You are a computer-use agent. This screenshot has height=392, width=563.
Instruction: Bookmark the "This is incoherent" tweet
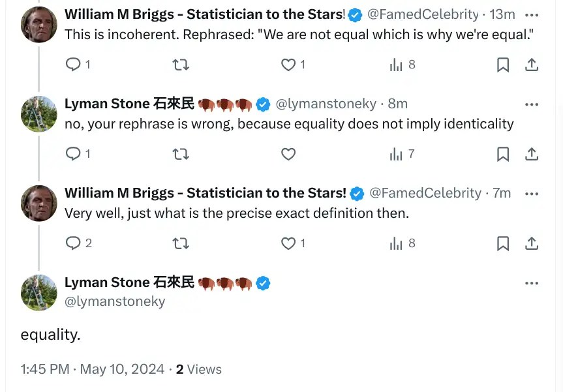pos(503,65)
